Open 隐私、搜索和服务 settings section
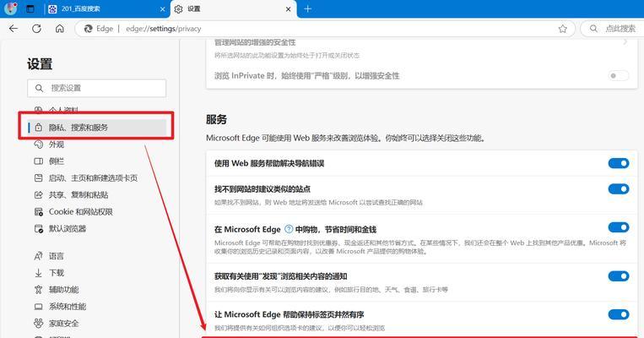The width and height of the screenshot is (644, 338). point(97,128)
